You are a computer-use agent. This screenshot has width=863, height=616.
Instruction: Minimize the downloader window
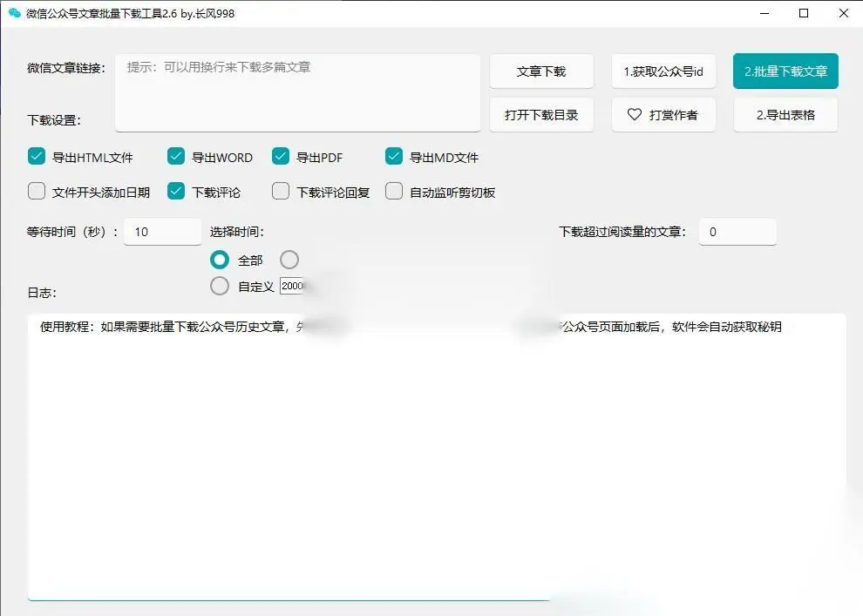764,13
